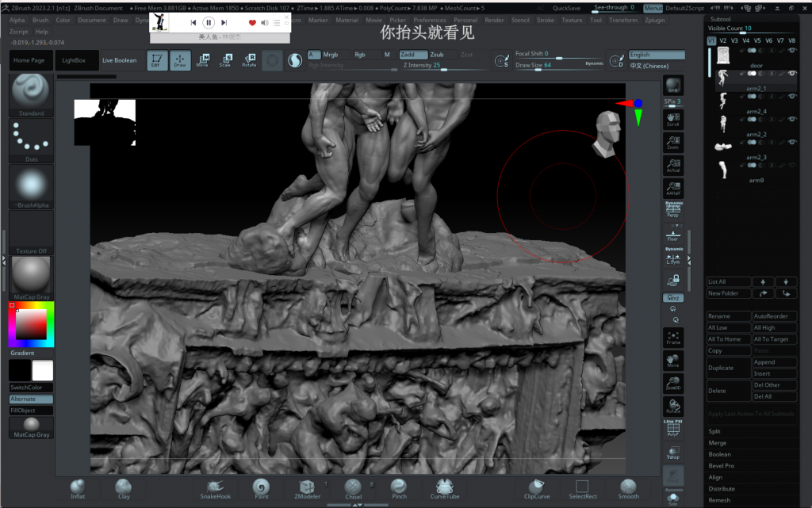The width and height of the screenshot is (812, 508).
Task: Choose the ZModeler brush
Action: tap(307, 487)
